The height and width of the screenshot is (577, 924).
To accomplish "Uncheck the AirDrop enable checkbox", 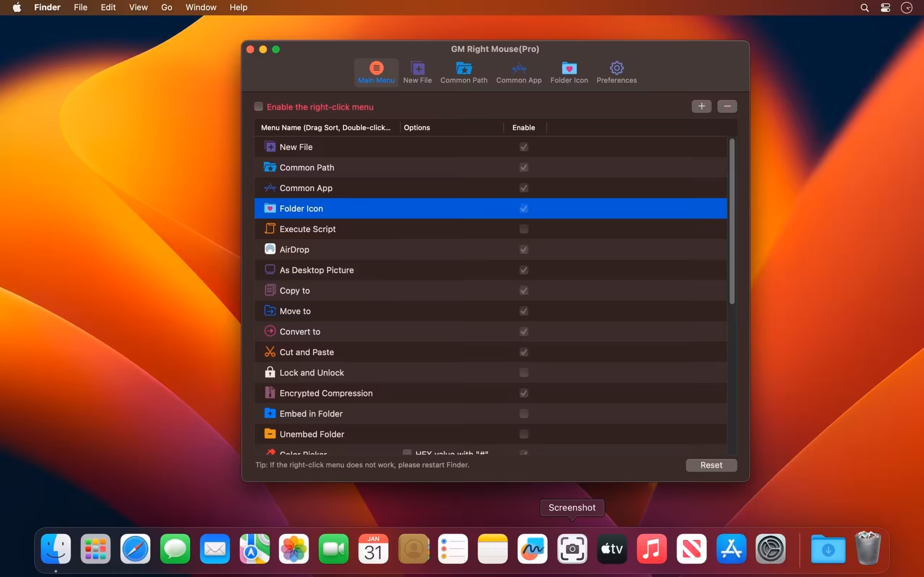I will click(523, 250).
